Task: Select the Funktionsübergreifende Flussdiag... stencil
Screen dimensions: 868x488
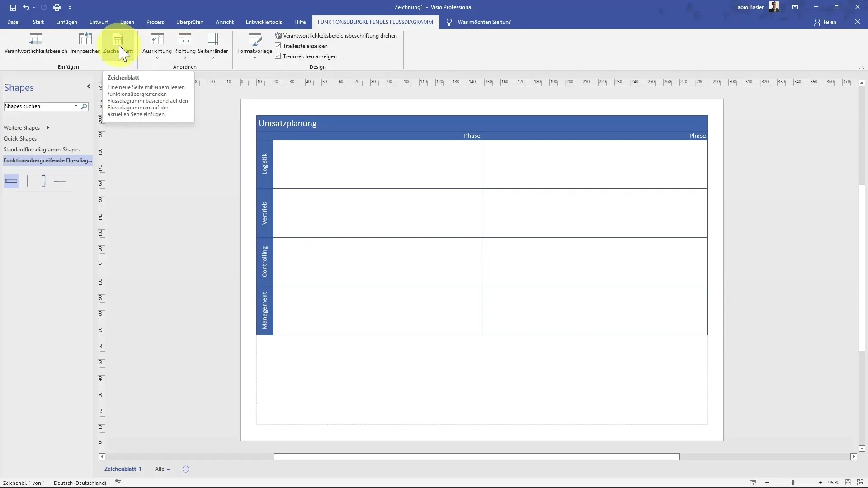Action: click(47, 160)
